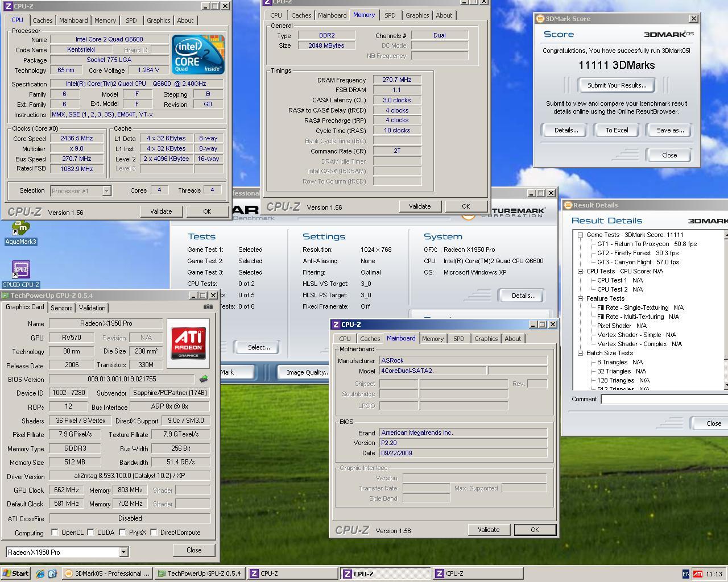Image resolution: width=728 pixels, height=582 pixels.
Task: Open the CPUID CPU-Z desktop shortcut
Action: [x=20, y=274]
